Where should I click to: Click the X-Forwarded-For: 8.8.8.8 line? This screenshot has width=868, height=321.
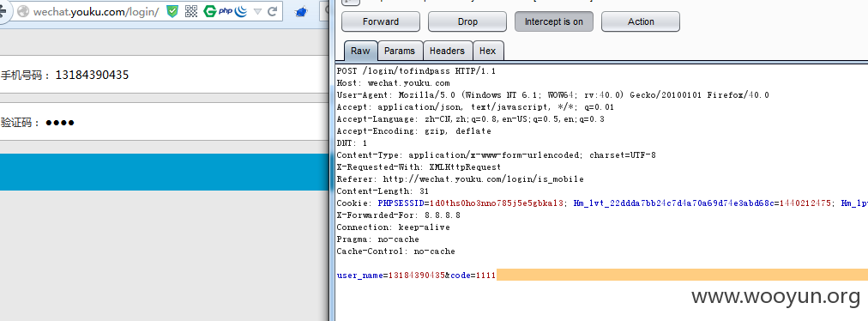pyautogui.click(x=398, y=215)
